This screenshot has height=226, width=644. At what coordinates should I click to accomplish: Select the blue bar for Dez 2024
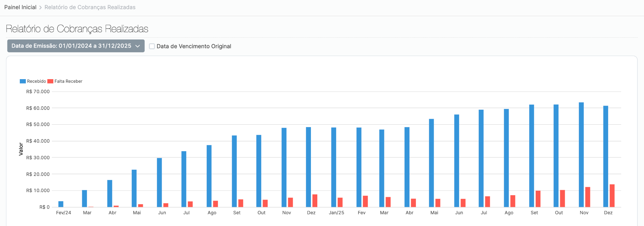point(308,167)
